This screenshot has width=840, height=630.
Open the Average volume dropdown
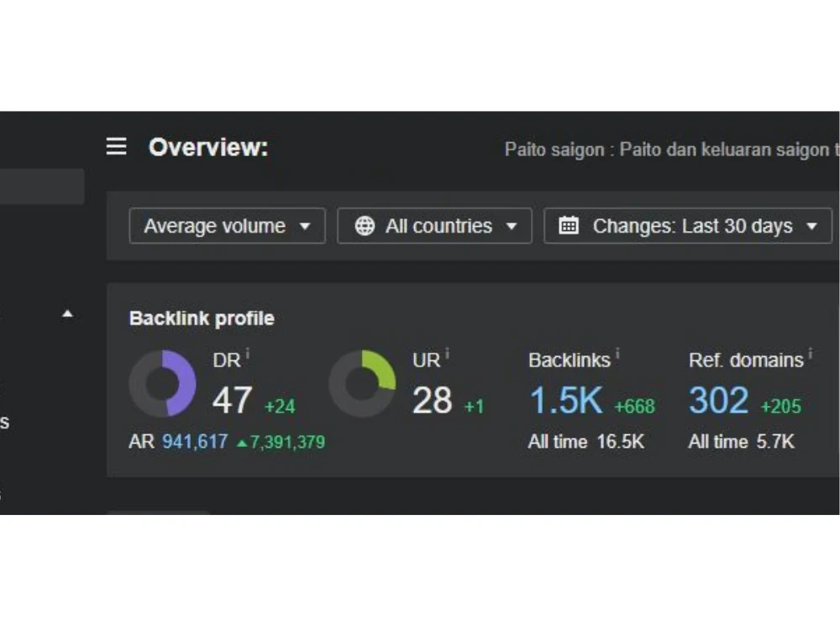(227, 226)
